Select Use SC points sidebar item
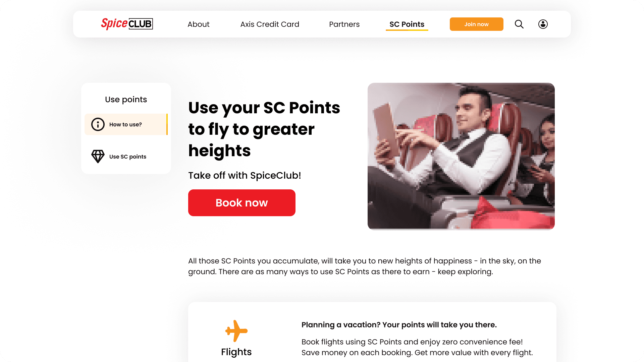The height and width of the screenshot is (362, 644). pos(126,157)
